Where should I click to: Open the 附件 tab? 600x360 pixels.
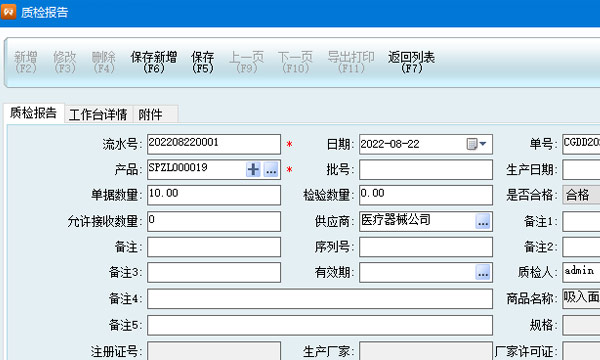[150, 114]
